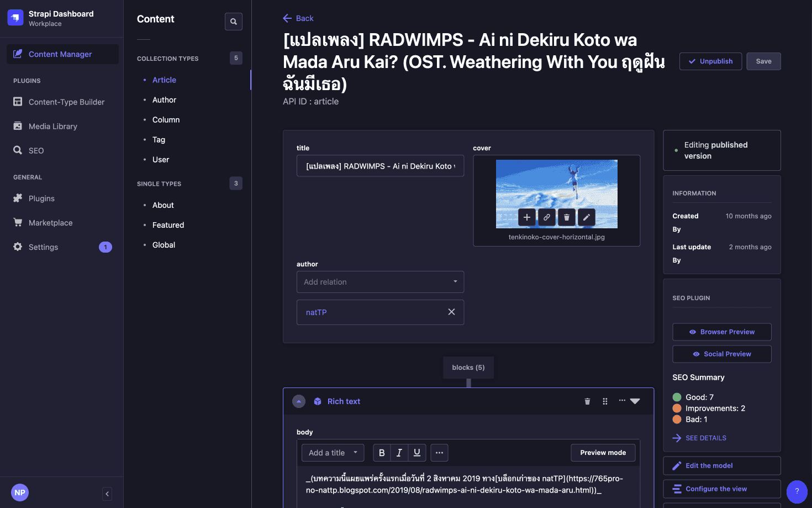
Task: Remove natTP author relation
Action: [x=451, y=312]
